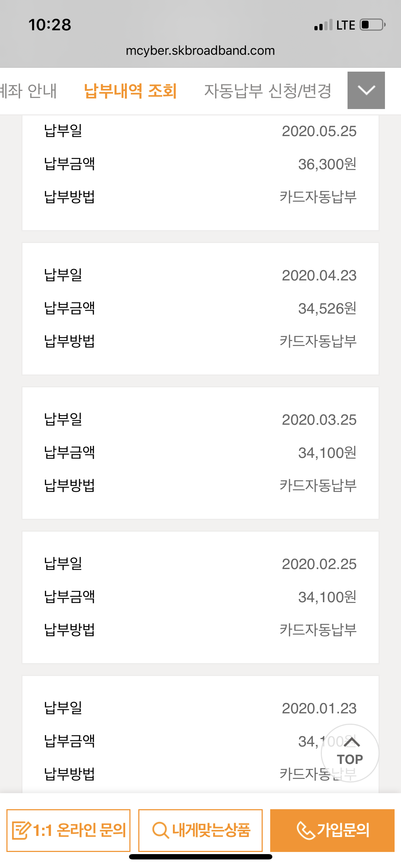
Task: Tap the 2020.05.25 payment date entry
Action: point(319,131)
